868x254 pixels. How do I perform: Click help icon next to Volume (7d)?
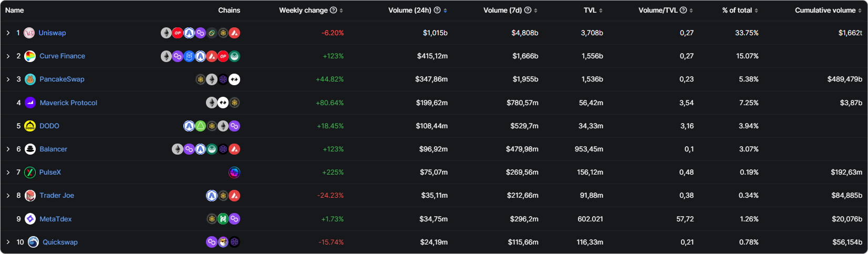tap(528, 11)
